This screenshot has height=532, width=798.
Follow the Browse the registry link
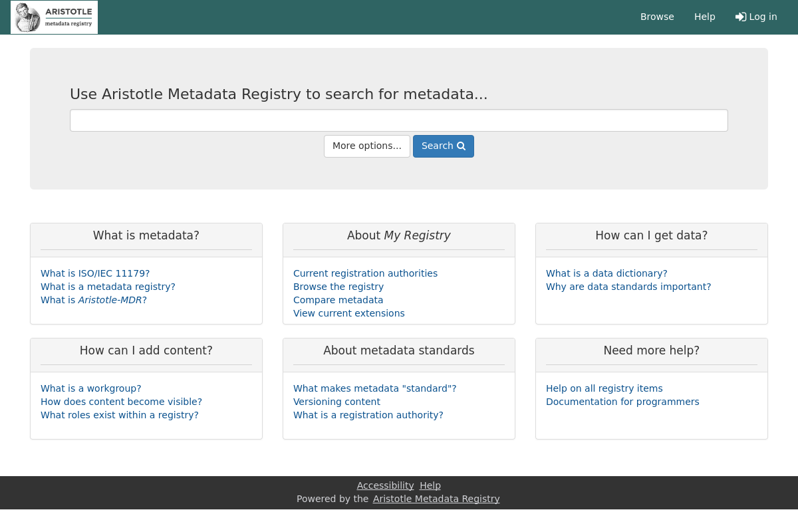tap(338, 287)
